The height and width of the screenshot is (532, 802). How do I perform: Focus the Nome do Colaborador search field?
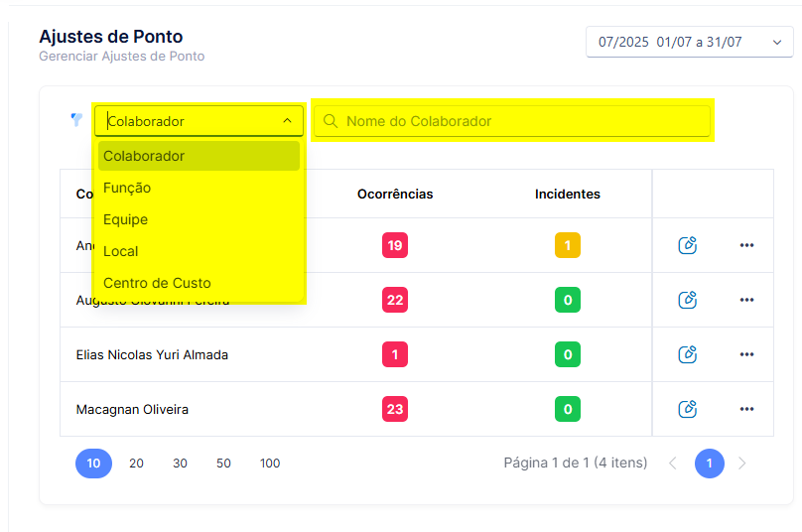click(x=512, y=121)
